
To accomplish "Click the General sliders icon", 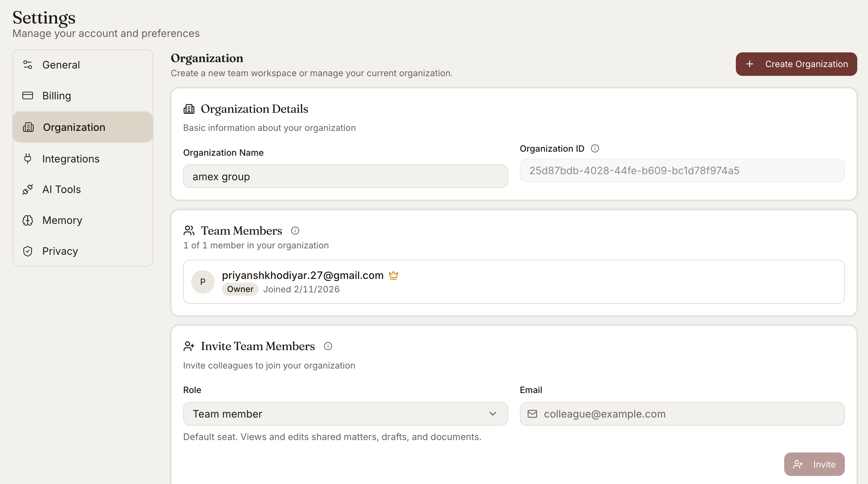I will 28,64.
